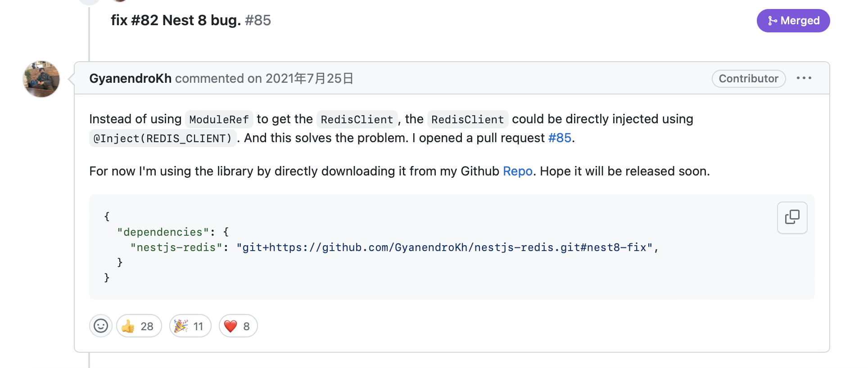Toggle the thumbs up reaction
Image resolution: width=868 pixels, height=368 pixels.
[139, 326]
